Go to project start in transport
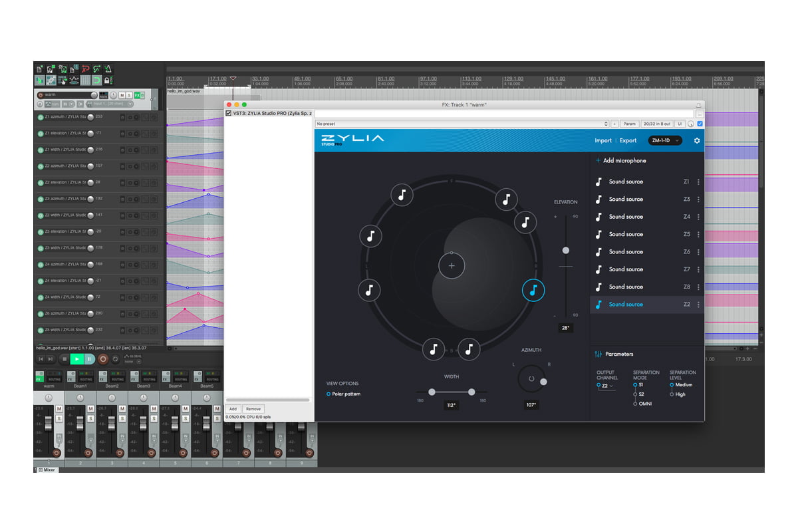Viewport: 798px width, 532px height. 41,359
